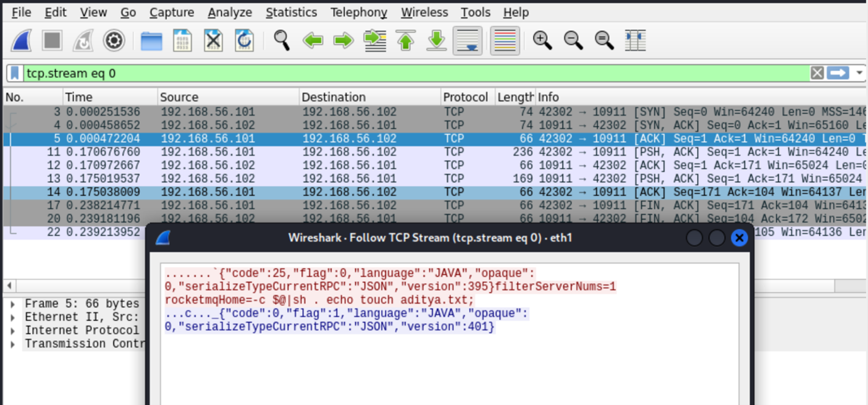Click the find packet magnifier icon
This screenshot has height=405, width=868.
point(282,41)
